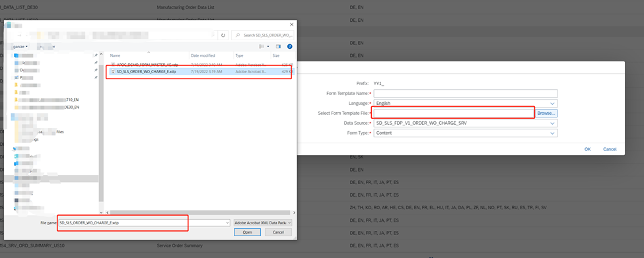Click the horizontal scrollbar right arrow
The image size is (644, 258).
293,212
